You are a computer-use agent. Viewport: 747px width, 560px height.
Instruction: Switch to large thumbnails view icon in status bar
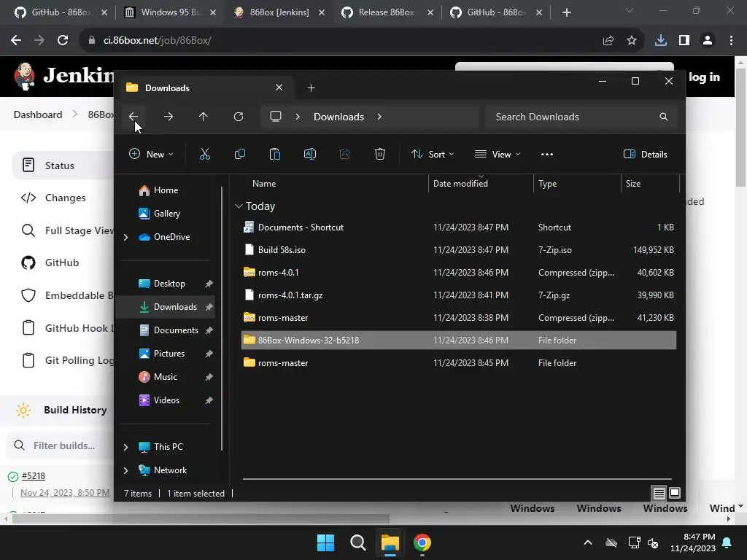click(x=675, y=493)
